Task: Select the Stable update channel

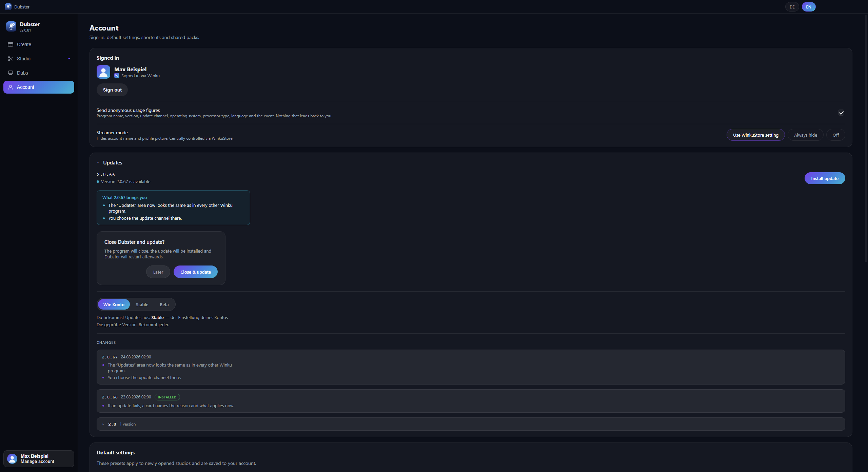Action: pos(142,304)
